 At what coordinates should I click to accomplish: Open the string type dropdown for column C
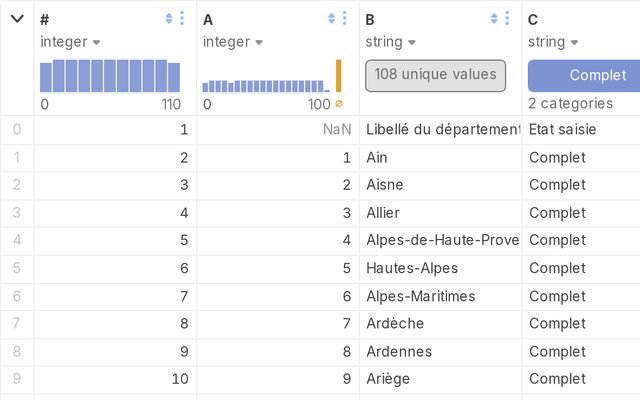553,42
